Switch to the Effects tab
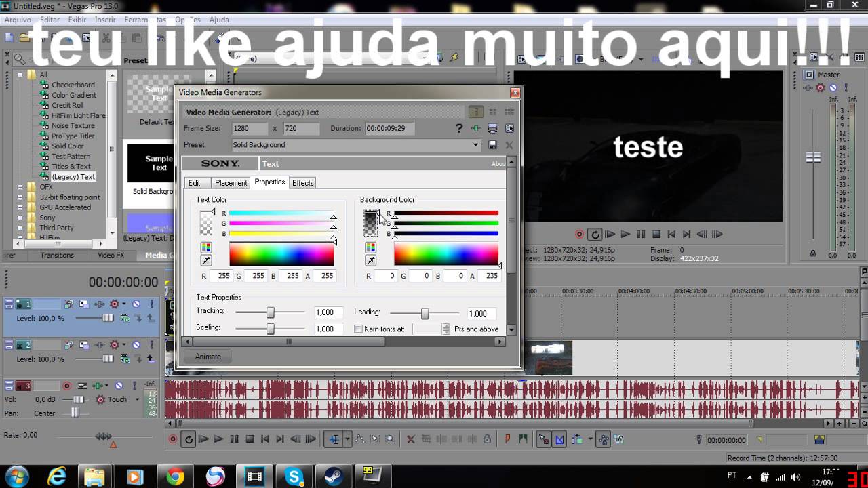Viewport: 868px width, 488px height. (x=303, y=183)
